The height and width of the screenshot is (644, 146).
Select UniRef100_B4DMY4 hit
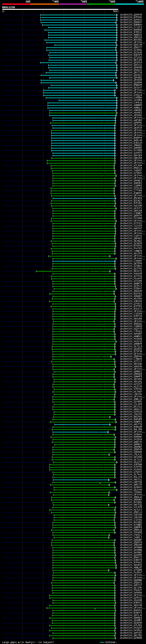pos(131,138)
